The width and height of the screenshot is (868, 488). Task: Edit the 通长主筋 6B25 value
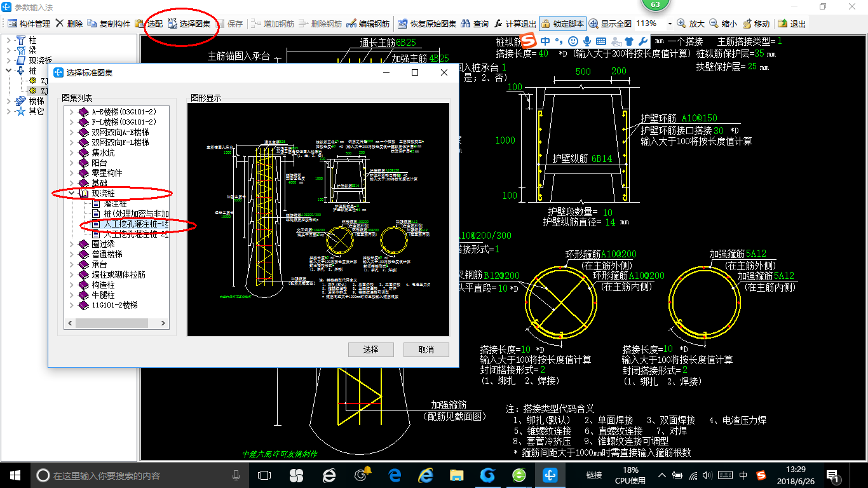click(x=405, y=43)
